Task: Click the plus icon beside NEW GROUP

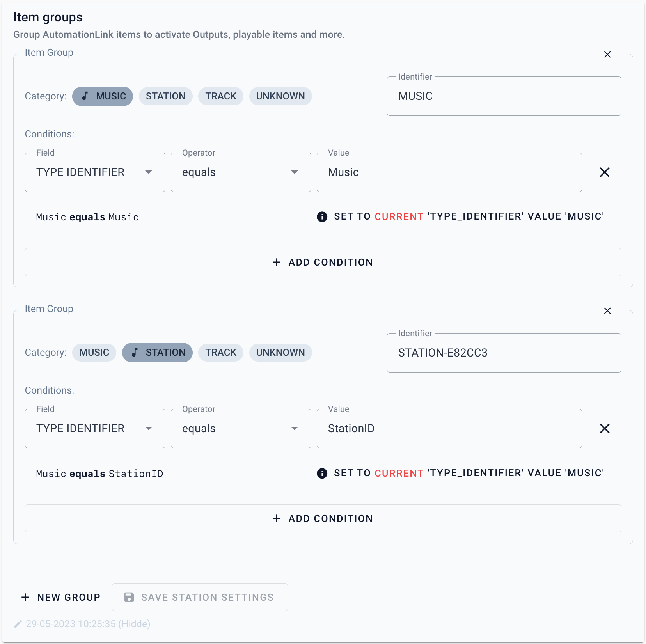Action: pos(25,597)
